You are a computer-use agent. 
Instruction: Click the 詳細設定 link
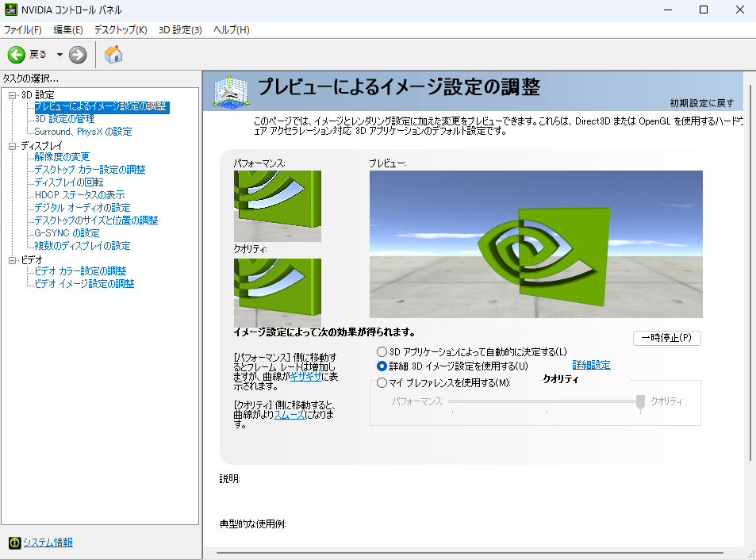click(591, 365)
